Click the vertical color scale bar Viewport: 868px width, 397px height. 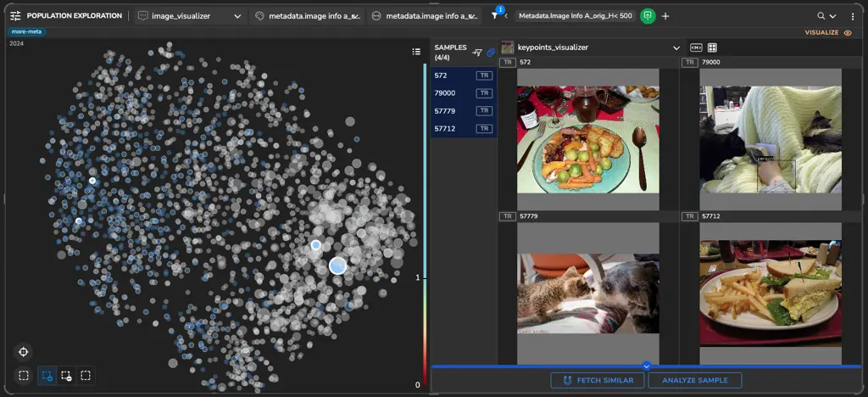click(x=425, y=221)
